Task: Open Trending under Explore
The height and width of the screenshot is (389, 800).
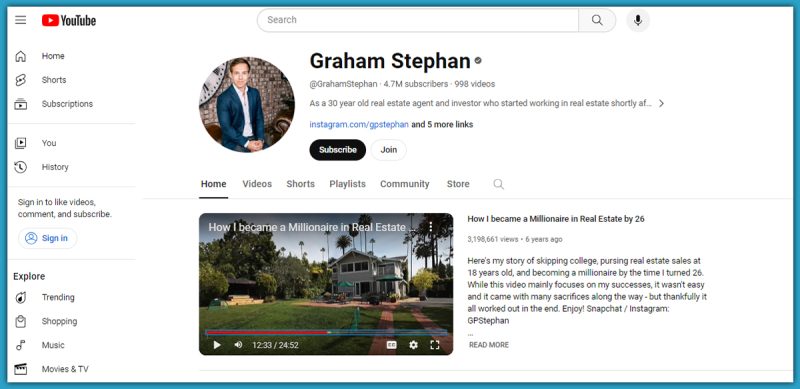Action: tap(58, 298)
